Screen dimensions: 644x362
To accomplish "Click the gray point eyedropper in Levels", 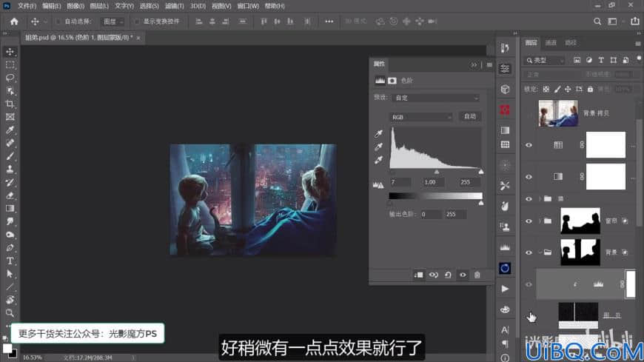I will (x=378, y=147).
